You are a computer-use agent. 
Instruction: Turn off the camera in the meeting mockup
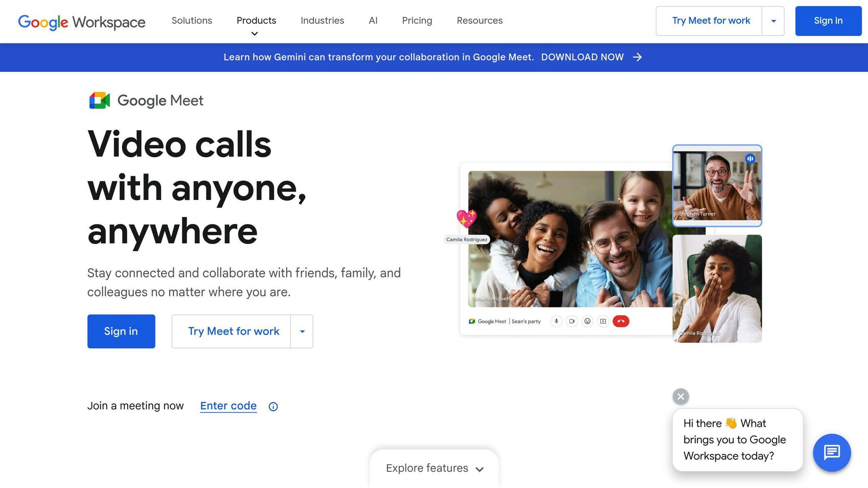click(x=572, y=321)
